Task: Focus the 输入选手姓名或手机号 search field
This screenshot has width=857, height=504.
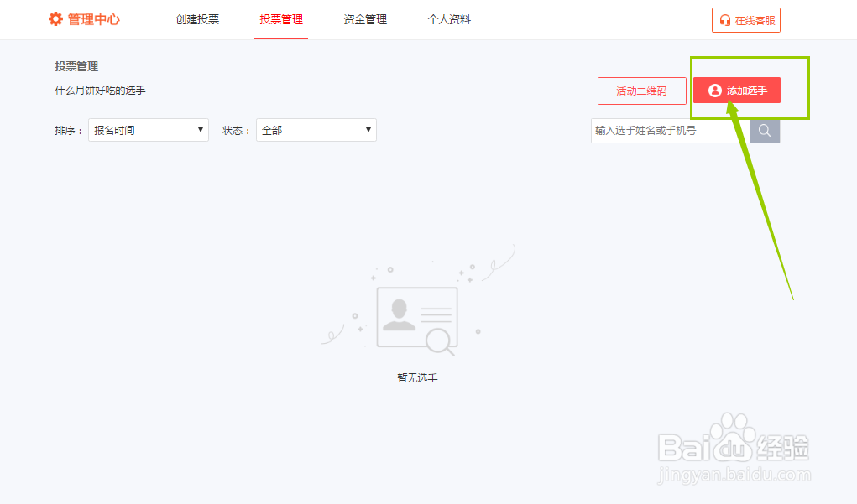Action: (670, 131)
